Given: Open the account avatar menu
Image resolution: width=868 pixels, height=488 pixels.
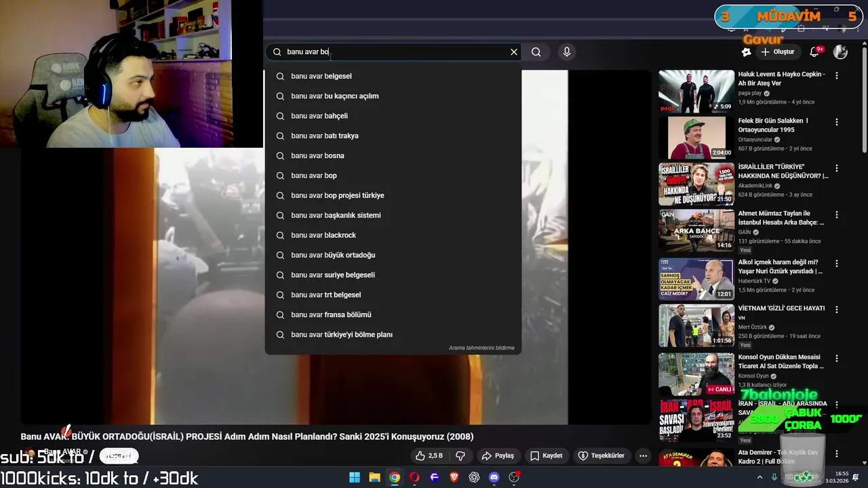Looking at the screenshot, I should (x=840, y=52).
